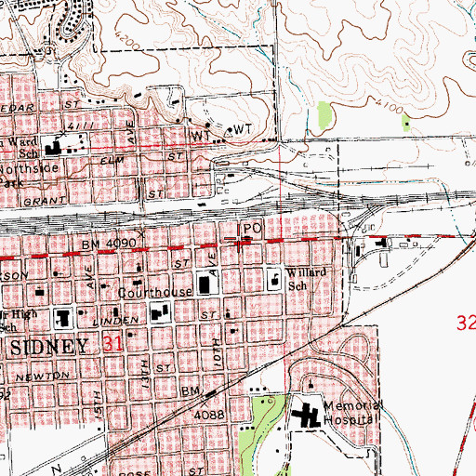476x476 pixels.
Task: Click the "PO" post office label
Action: (x=253, y=229)
